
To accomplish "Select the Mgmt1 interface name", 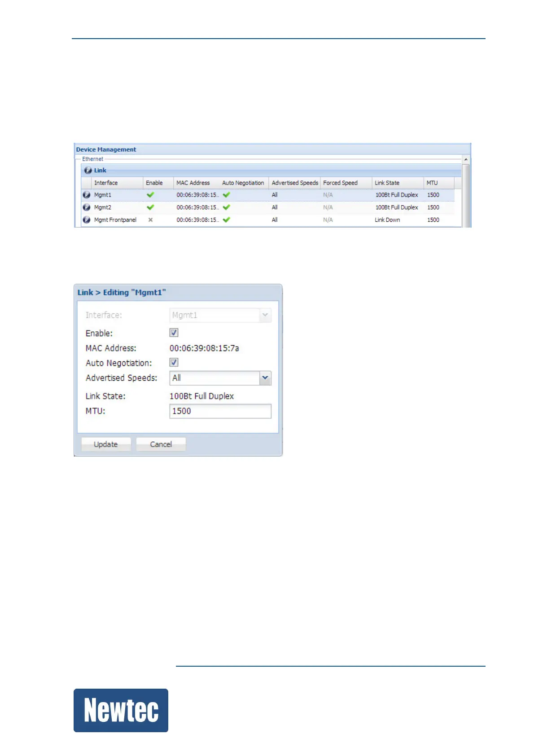I will click(x=103, y=195).
